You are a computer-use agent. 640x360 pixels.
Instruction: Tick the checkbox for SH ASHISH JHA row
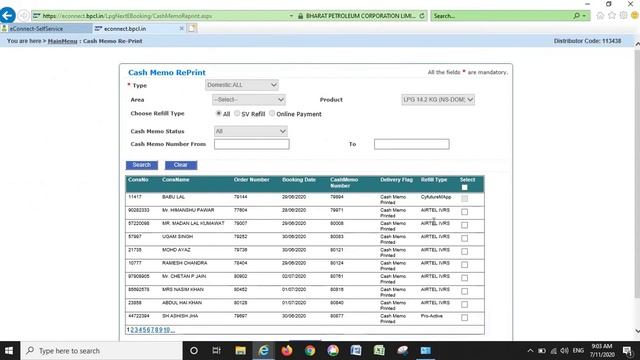tap(464, 318)
